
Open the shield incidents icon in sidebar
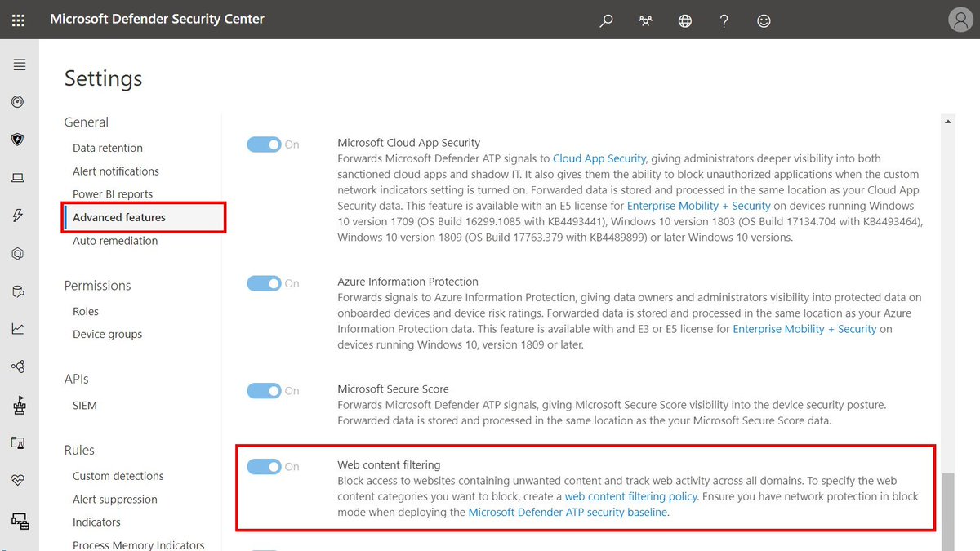point(18,140)
